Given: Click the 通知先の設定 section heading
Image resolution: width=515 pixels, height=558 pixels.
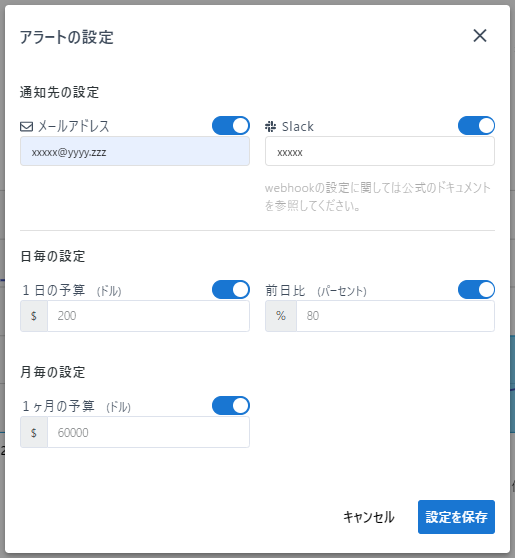Looking at the screenshot, I should (59, 92).
